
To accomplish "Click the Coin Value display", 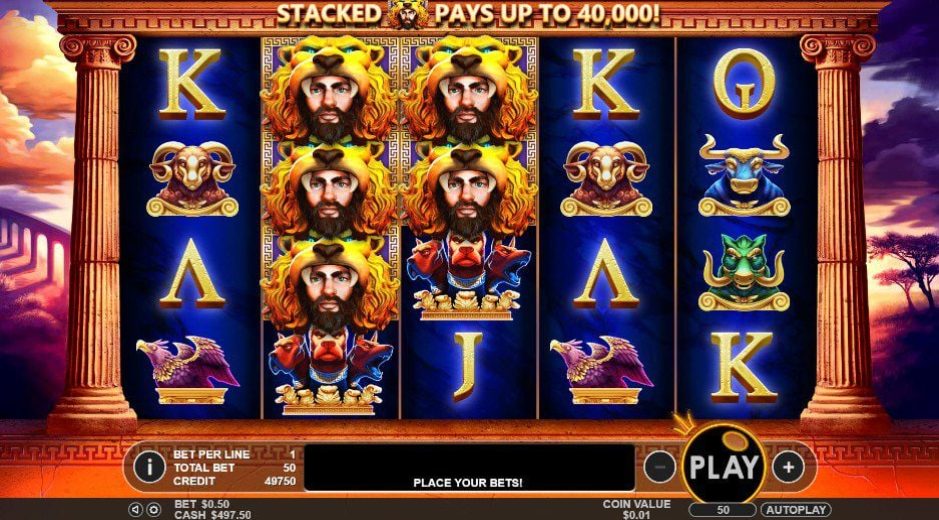I will point(637,509).
